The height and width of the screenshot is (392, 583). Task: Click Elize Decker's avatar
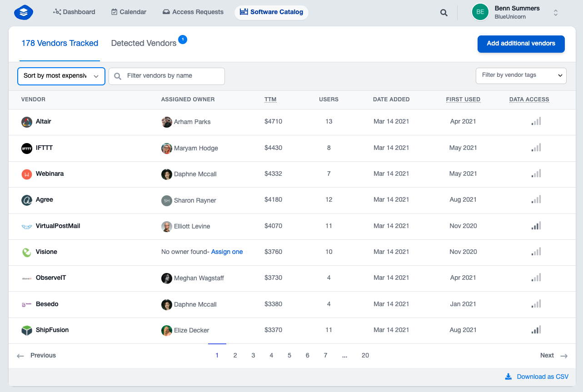167,330
